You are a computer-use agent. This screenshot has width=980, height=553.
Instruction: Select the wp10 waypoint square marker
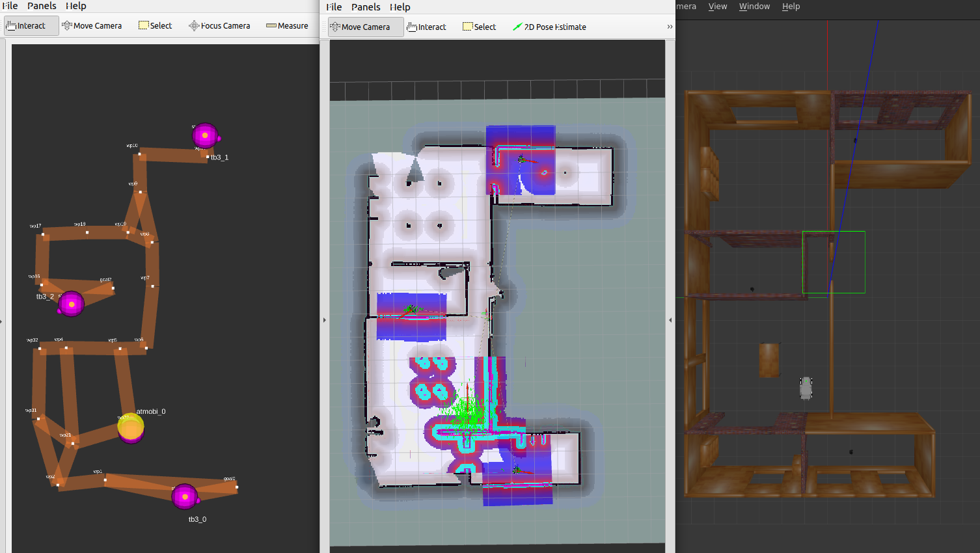pos(140,154)
